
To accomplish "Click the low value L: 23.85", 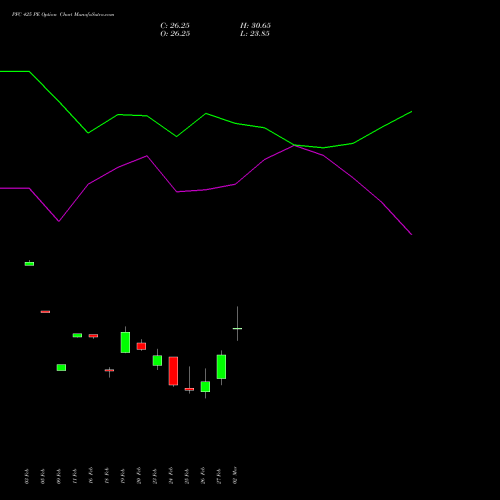I will pyautogui.click(x=255, y=34).
